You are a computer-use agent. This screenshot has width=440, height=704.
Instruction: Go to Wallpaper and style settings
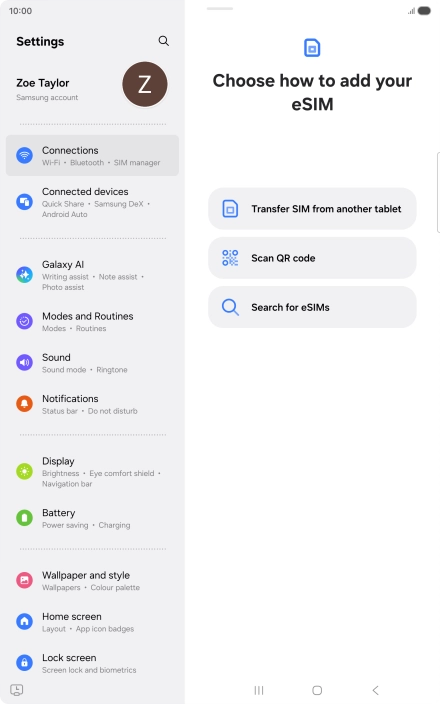pyautogui.click(x=92, y=581)
